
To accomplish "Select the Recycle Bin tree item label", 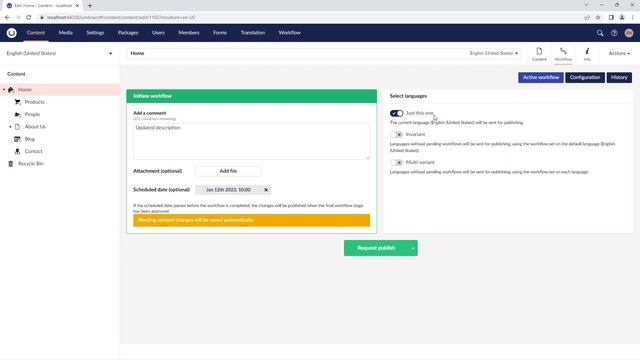I will [31, 164].
